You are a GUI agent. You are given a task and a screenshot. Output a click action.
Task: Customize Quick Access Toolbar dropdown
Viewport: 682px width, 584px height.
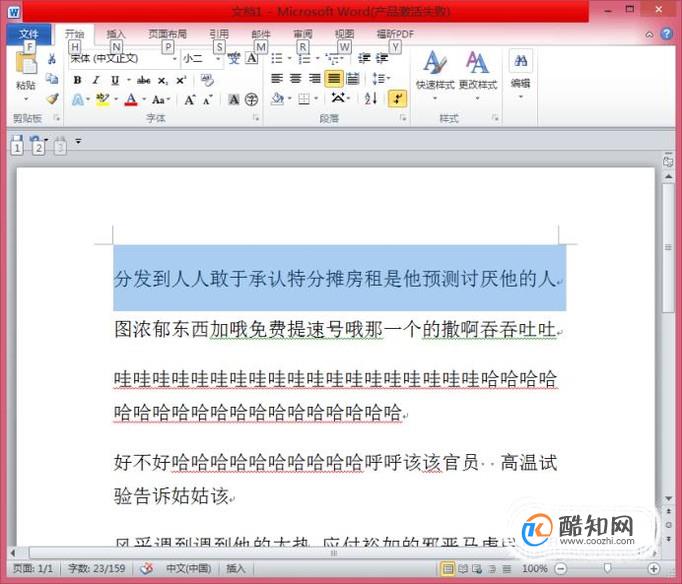78,141
